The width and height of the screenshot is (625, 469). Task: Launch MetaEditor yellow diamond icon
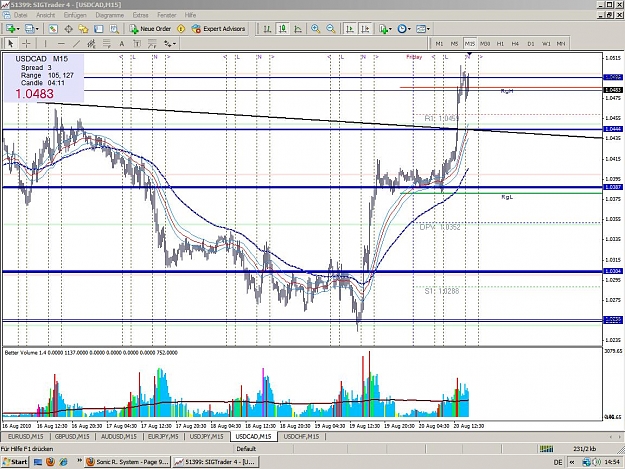click(181, 29)
